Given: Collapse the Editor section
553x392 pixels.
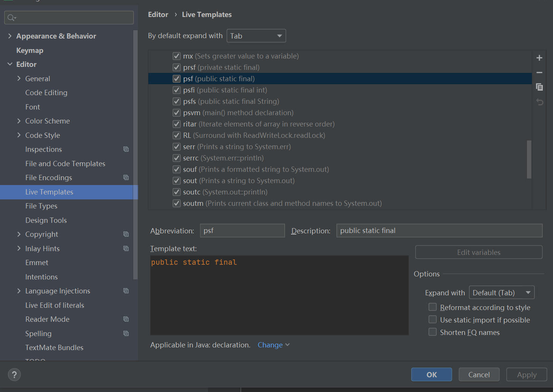Looking at the screenshot, I should [x=10, y=64].
